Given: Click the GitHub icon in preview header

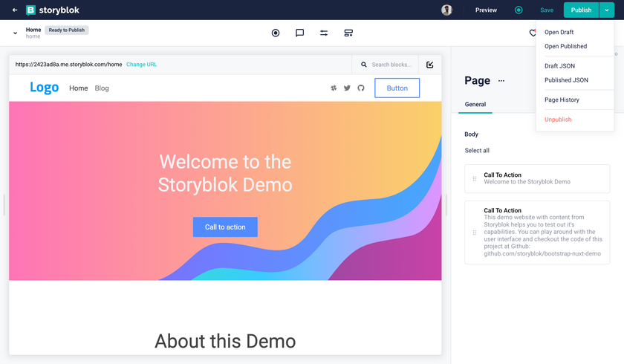Looking at the screenshot, I should [361, 88].
